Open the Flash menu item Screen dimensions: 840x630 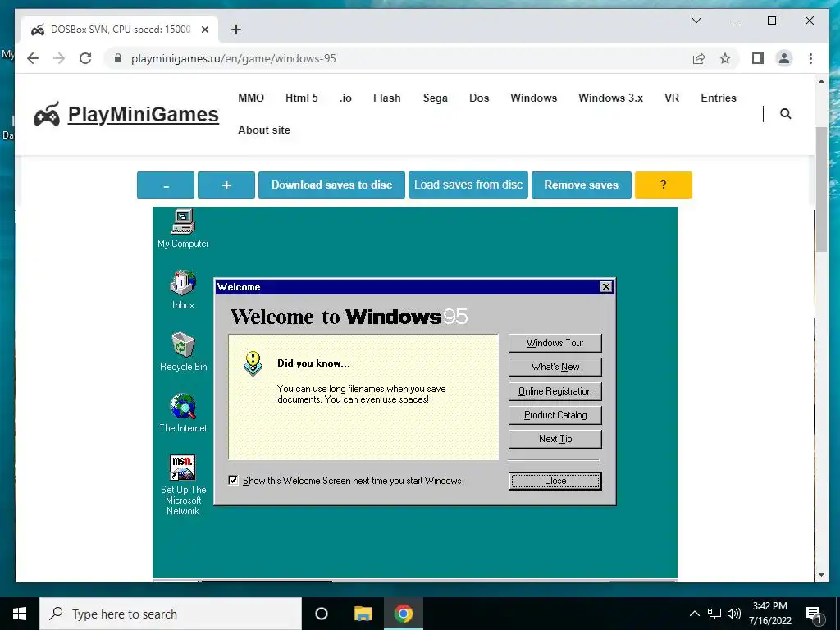[x=387, y=98]
